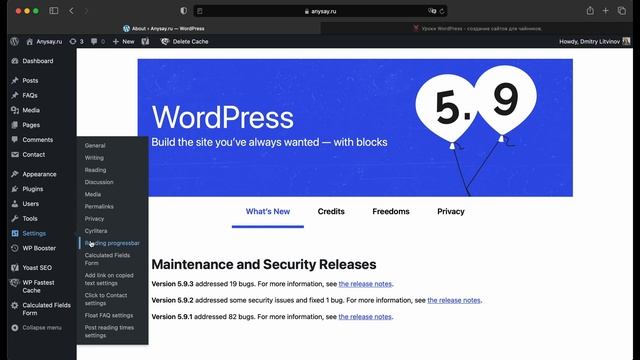Open the Media library menu
640x360 pixels.
tap(31, 110)
